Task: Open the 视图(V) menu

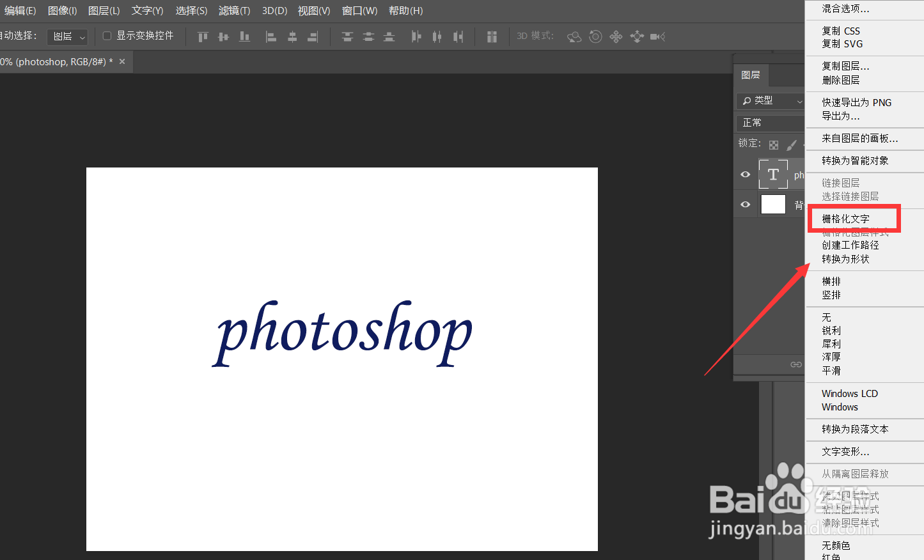Action: point(314,11)
